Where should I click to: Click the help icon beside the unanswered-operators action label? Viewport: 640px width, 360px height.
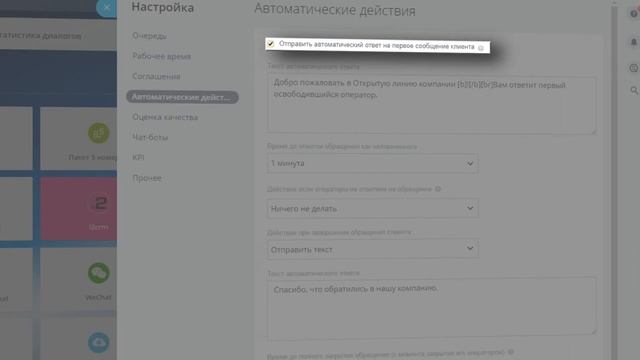[438, 189]
